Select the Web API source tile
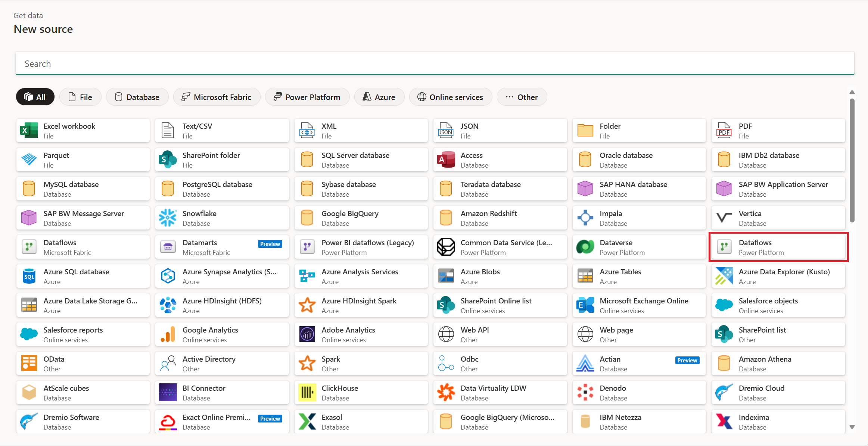The height and width of the screenshot is (446, 868). pyautogui.click(x=500, y=334)
